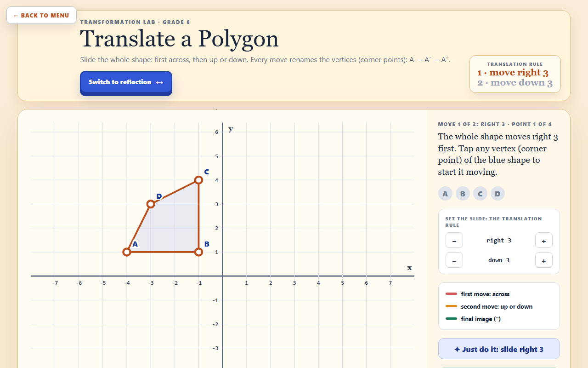Click the 'first move: across' legend label
Image resolution: width=588 pixels, height=368 pixels.
485,294
